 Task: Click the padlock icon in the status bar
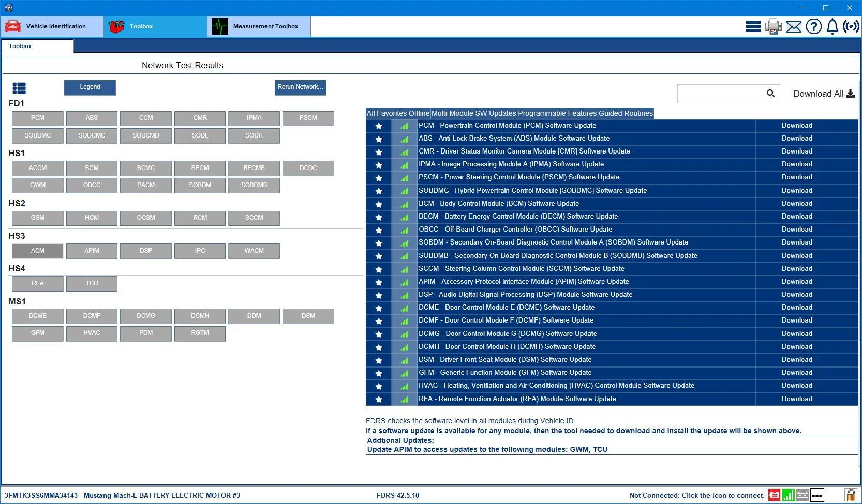[x=850, y=495]
